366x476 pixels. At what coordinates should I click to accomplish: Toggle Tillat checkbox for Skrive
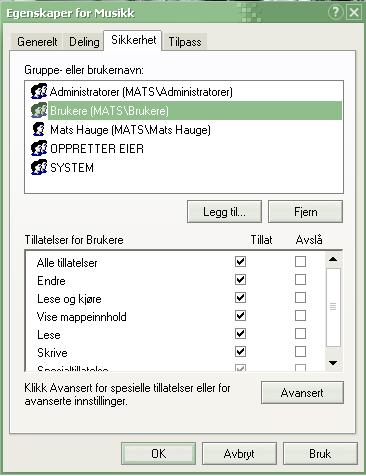pos(240,351)
